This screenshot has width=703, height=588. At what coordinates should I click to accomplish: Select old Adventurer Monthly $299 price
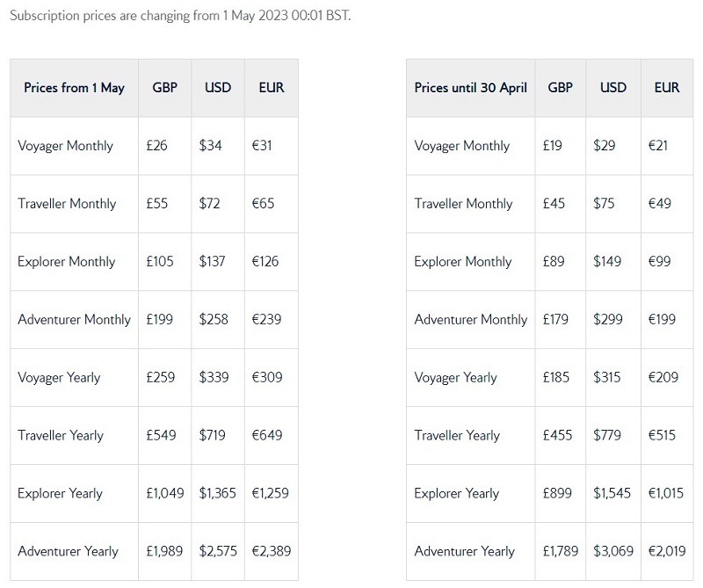[x=607, y=319]
